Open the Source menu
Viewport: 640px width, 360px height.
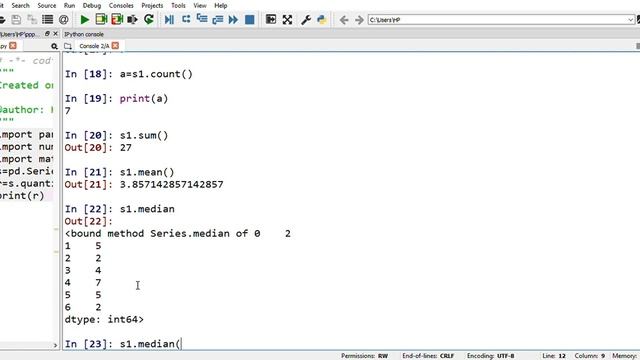(47, 6)
